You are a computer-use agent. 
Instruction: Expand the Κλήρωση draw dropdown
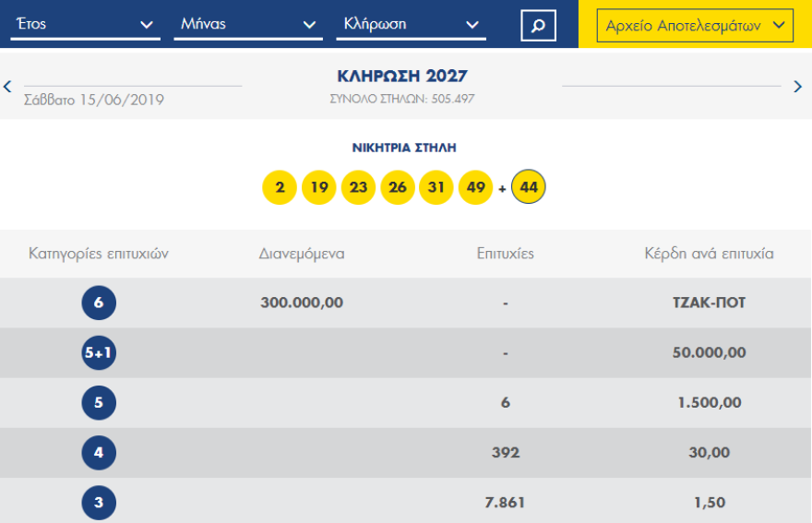[x=411, y=25]
